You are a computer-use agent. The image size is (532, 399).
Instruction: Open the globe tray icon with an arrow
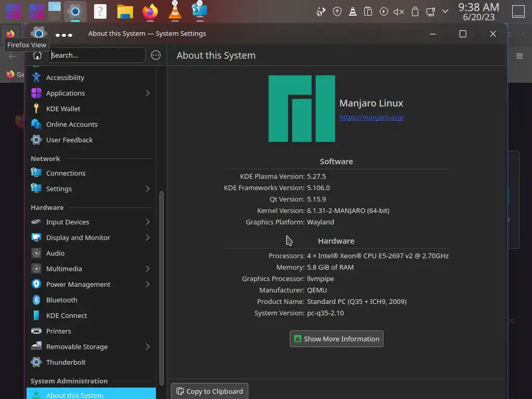pyautogui.click(x=321, y=12)
